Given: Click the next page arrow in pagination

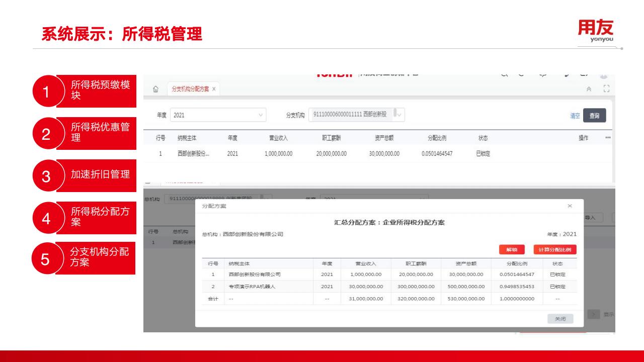Looking at the screenshot, I should 594,314.
